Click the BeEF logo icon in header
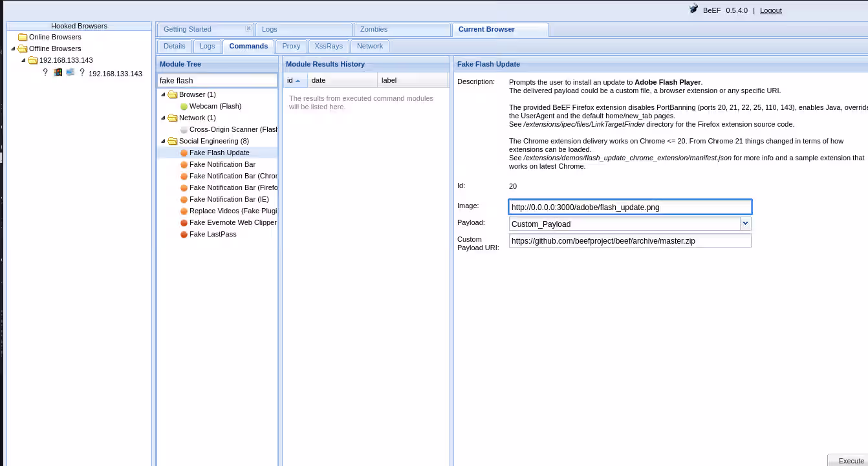 click(694, 10)
